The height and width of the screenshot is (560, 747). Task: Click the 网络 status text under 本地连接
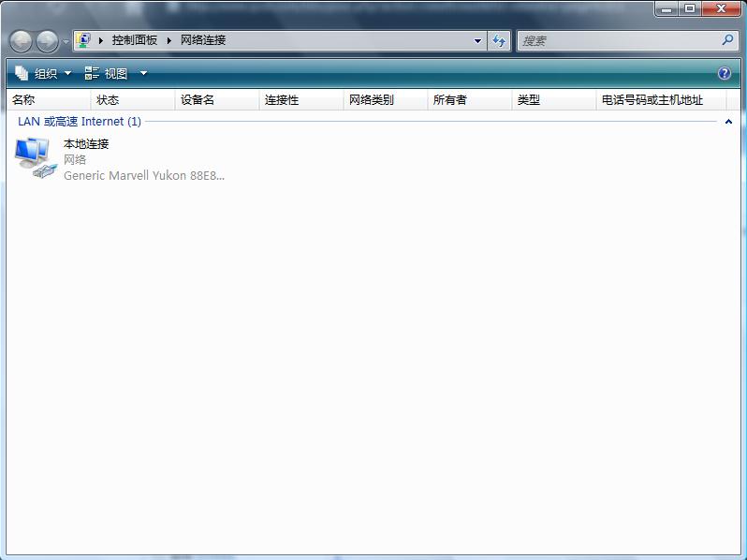tap(75, 159)
